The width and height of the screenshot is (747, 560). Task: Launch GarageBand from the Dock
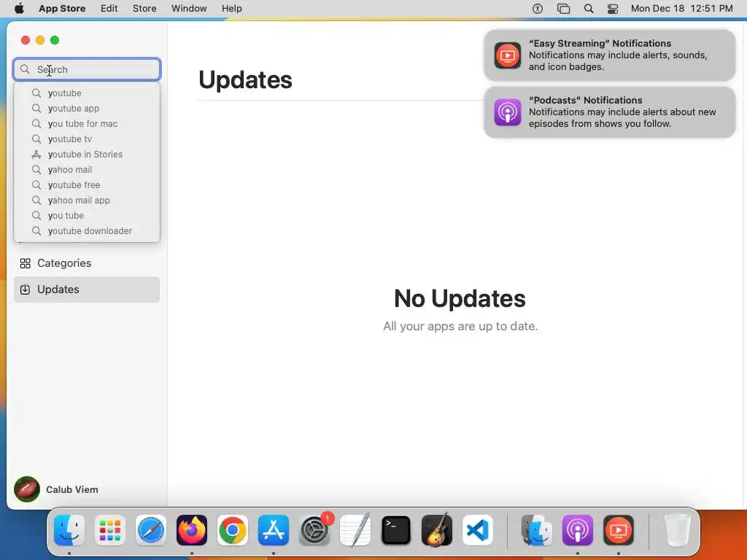pyautogui.click(x=437, y=530)
